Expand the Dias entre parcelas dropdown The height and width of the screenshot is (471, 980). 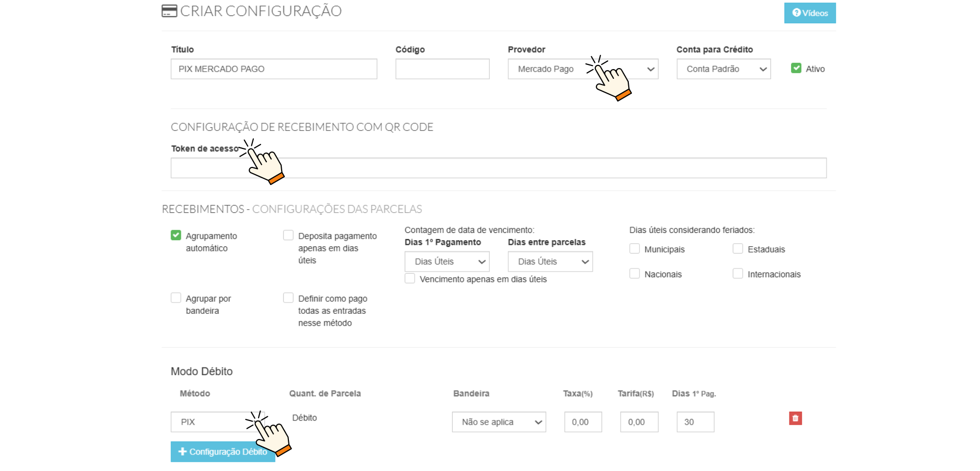(550, 262)
